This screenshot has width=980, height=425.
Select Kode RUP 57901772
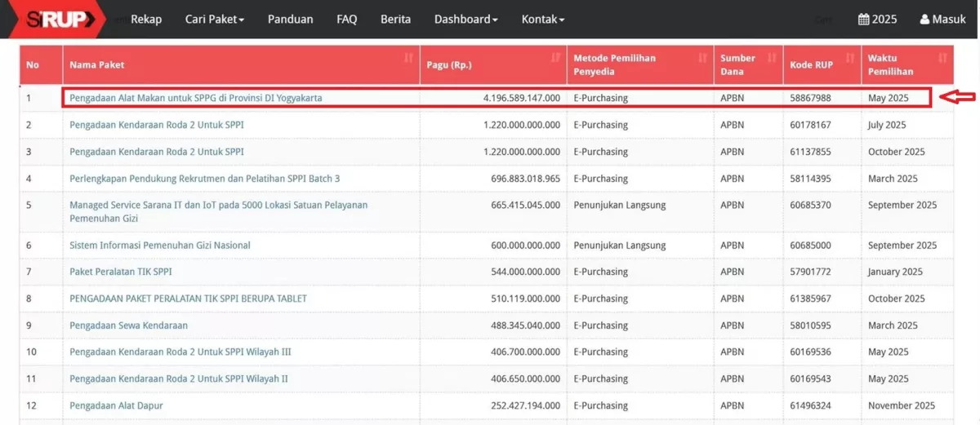pyautogui.click(x=810, y=272)
